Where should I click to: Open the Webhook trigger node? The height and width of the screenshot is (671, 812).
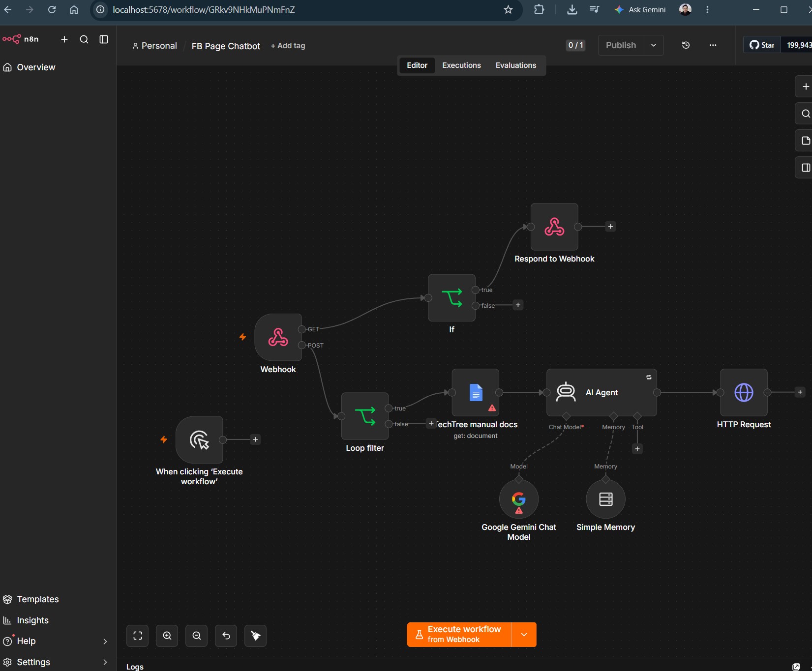(x=278, y=337)
